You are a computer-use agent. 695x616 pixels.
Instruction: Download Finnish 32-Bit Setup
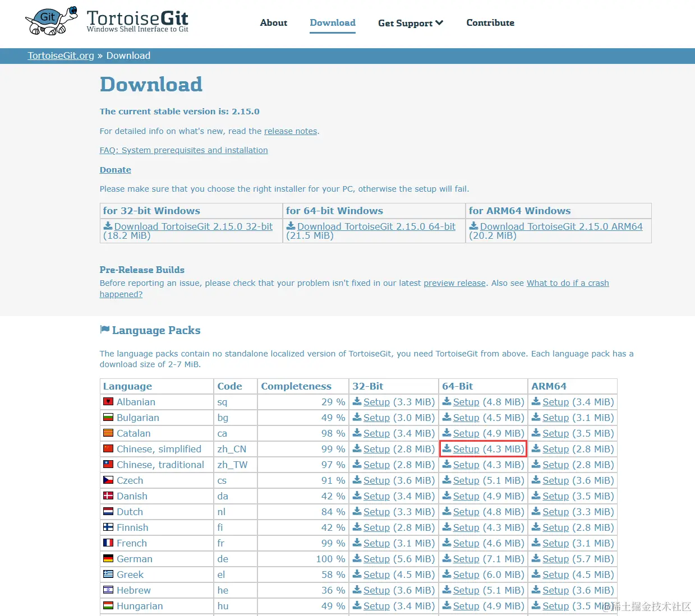tap(376, 527)
